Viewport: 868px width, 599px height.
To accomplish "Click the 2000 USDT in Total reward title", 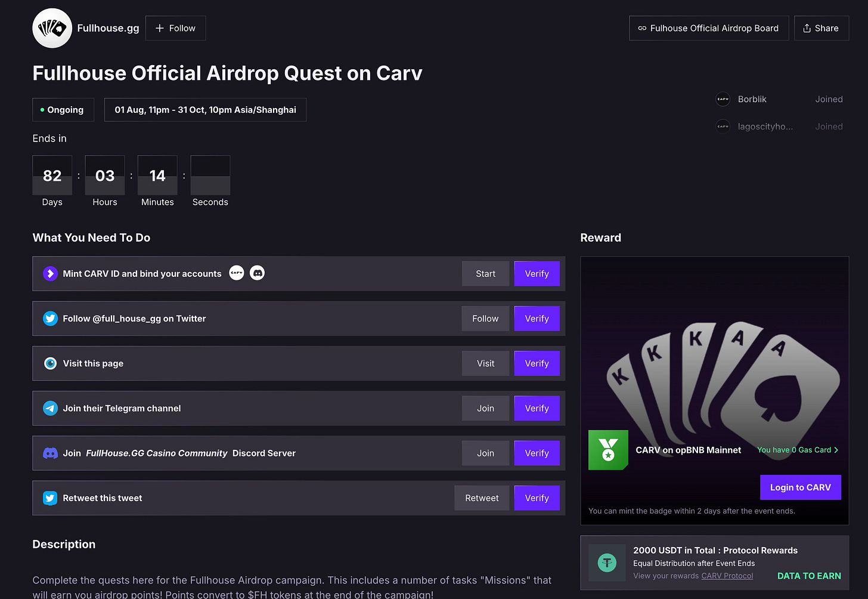I will (x=715, y=551).
